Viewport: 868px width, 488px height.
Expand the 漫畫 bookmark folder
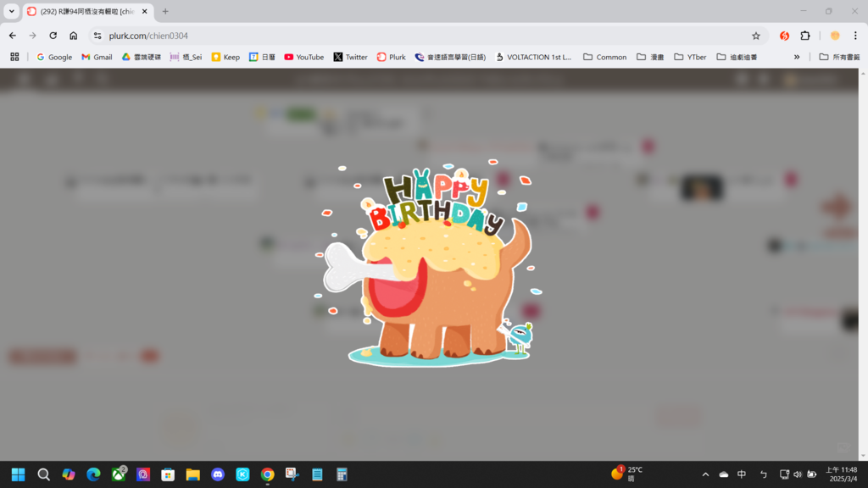click(x=650, y=57)
